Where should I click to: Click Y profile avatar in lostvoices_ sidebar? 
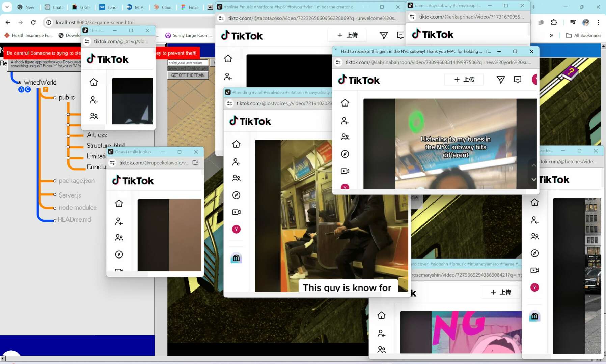[236, 229]
